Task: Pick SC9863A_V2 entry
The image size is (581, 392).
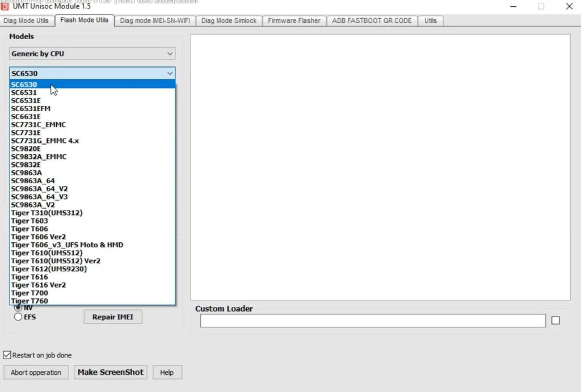Action: tap(92, 205)
